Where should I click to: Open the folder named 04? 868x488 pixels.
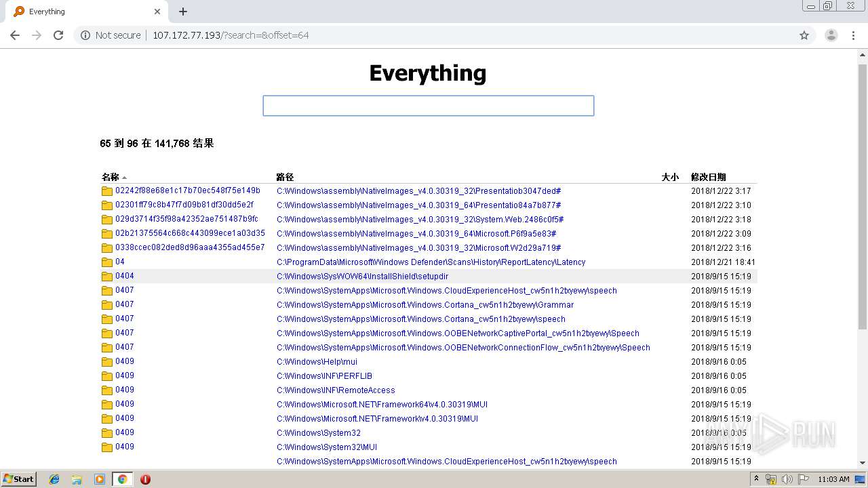point(120,262)
